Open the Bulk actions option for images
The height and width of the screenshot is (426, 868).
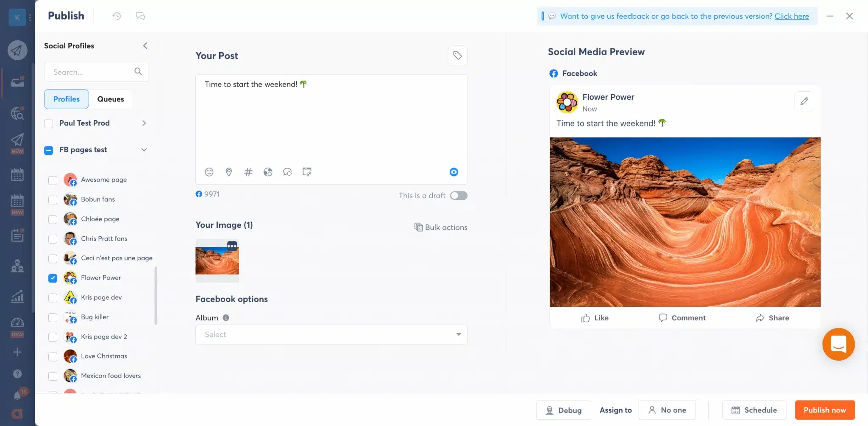(441, 227)
